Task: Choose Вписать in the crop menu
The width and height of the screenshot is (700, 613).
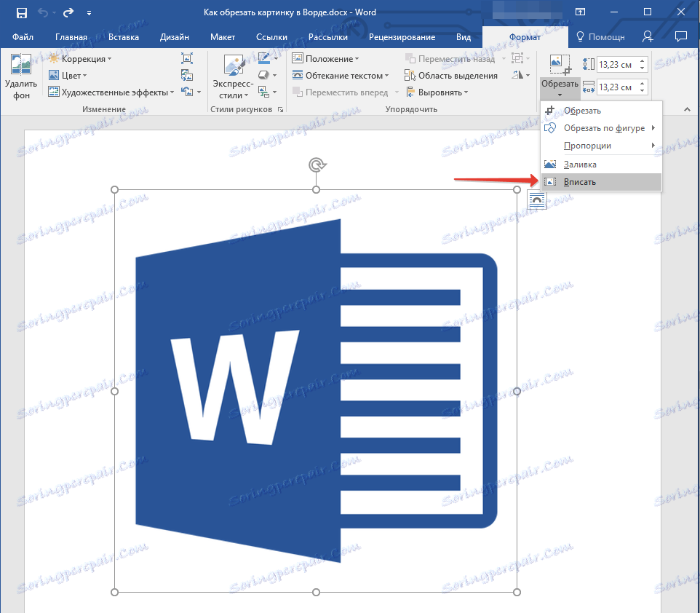Action: point(601,182)
